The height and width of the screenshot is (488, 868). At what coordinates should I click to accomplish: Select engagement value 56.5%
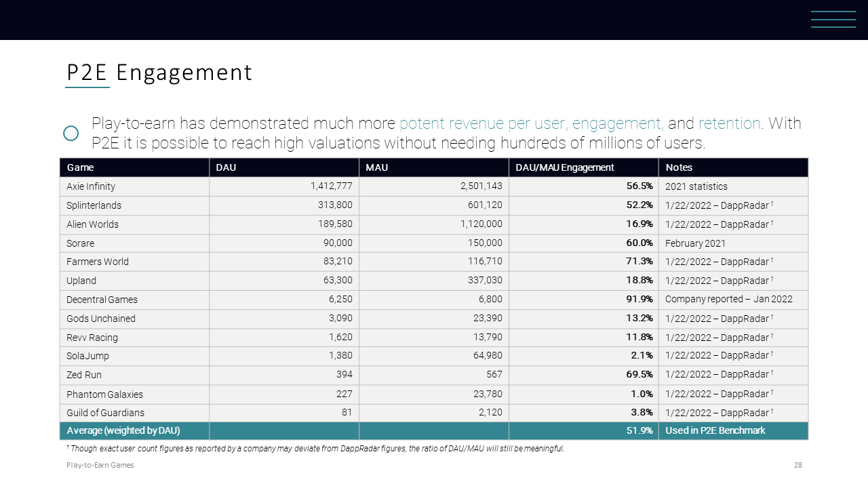(x=639, y=186)
